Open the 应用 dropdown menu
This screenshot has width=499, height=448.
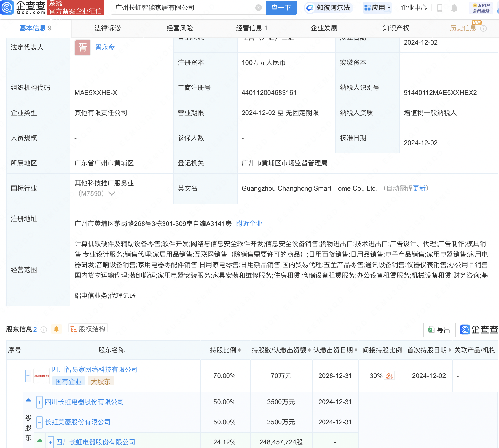point(377,8)
